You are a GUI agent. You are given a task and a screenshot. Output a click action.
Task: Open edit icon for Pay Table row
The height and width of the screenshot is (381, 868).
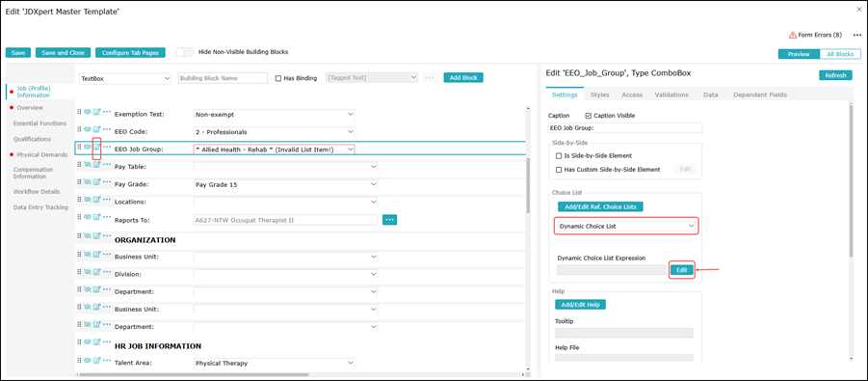(97, 165)
